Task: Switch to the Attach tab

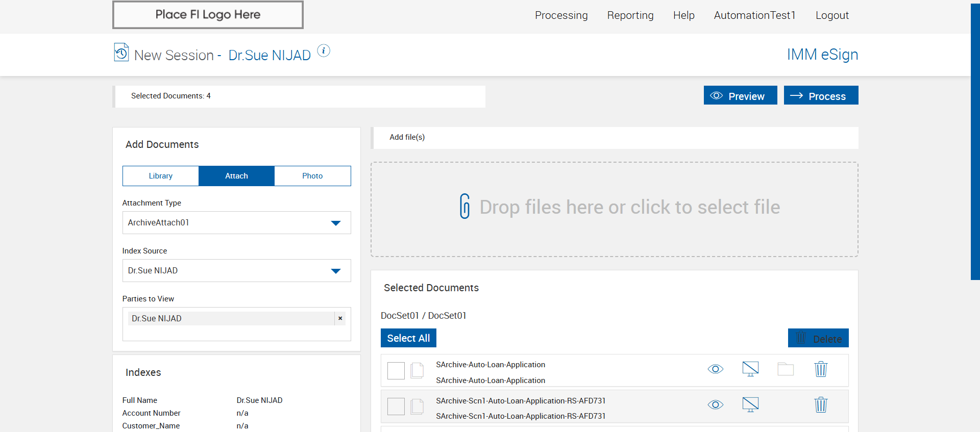Action: pyautogui.click(x=237, y=176)
